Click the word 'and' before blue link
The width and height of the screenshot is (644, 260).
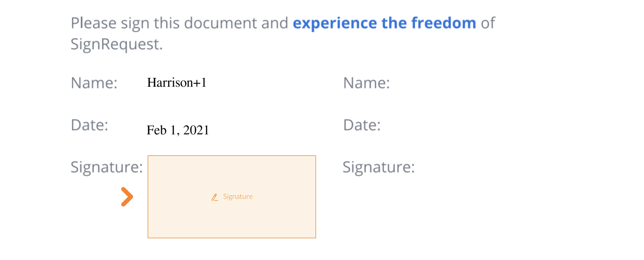coord(275,23)
